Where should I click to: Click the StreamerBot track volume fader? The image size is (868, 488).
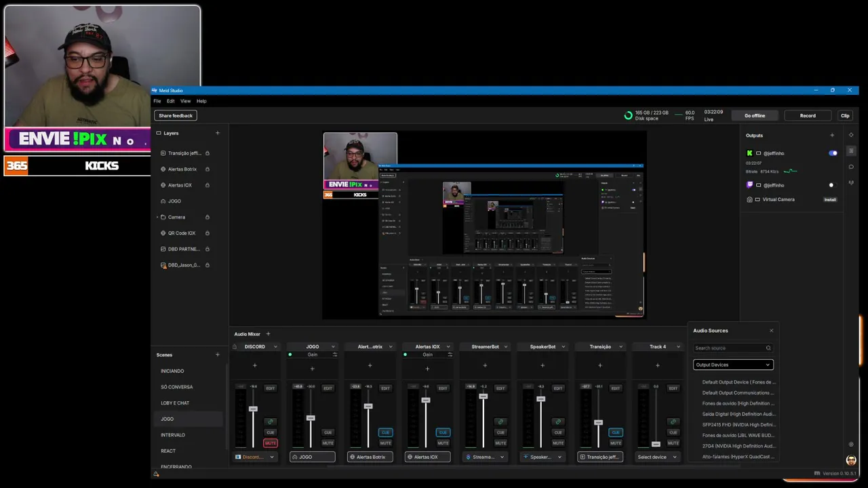click(483, 396)
